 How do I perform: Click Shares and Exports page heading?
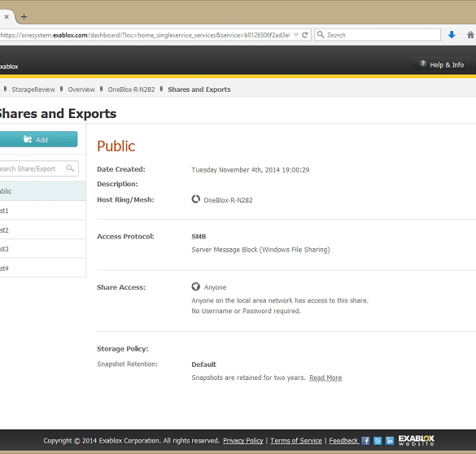coord(58,114)
